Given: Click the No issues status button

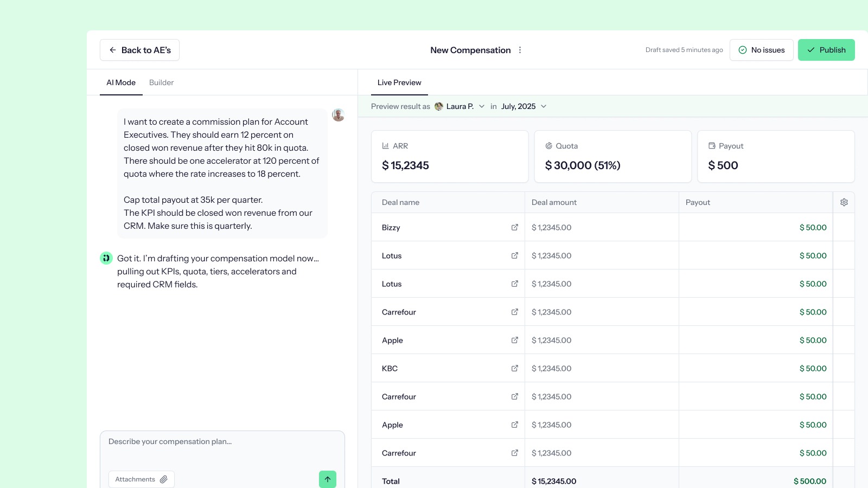Looking at the screenshot, I should [x=761, y=50].
